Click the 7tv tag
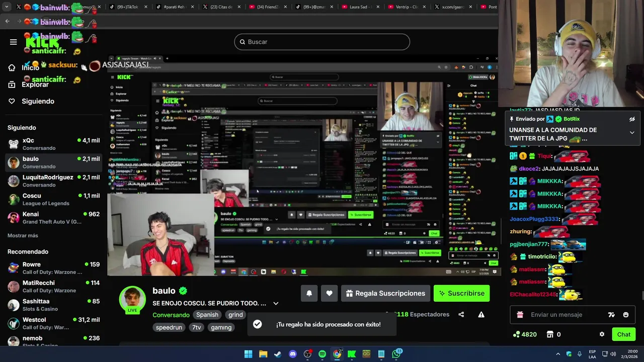 tap(196, 327)
